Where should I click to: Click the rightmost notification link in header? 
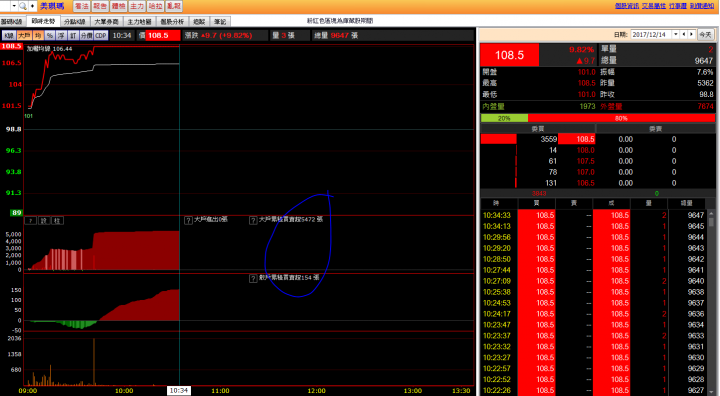point(702,6)
